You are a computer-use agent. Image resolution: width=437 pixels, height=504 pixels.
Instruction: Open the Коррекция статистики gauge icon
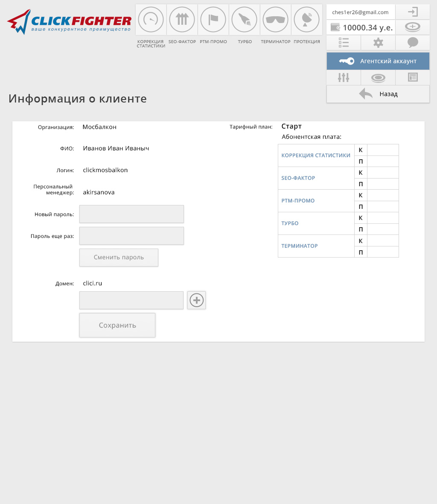(x=151, y=20)
